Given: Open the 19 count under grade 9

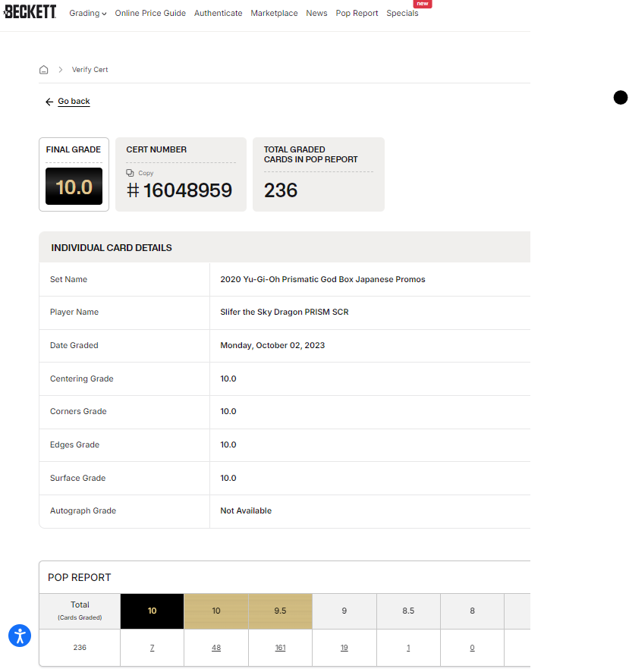Looking at the screenshot, I should tap(344, 648).
